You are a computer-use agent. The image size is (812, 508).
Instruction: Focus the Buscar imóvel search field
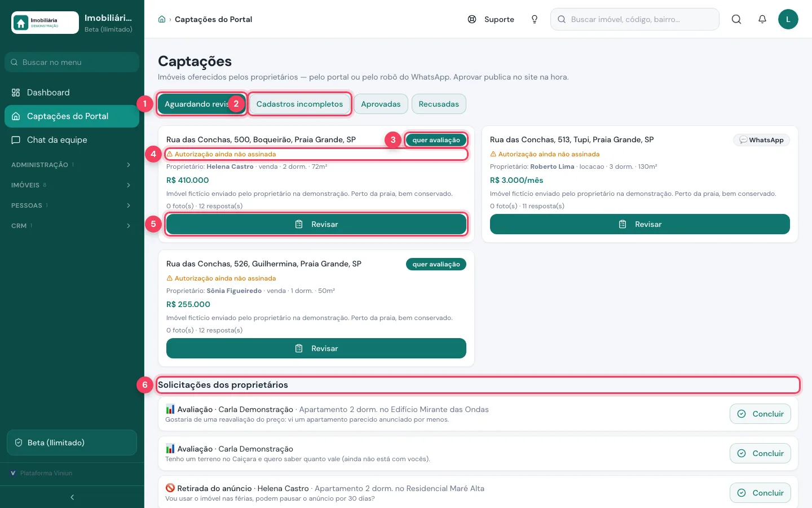click(635, 19)
